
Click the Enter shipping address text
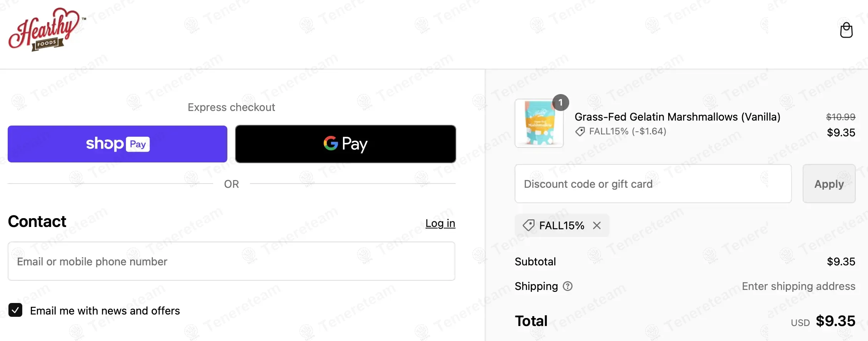tap(798, 286)
